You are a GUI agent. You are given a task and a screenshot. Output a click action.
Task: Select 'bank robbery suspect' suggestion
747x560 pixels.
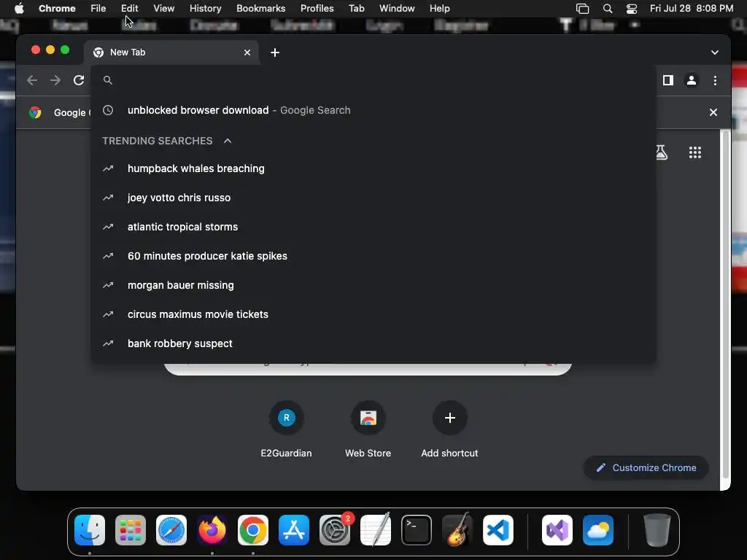tap(373, 343)
